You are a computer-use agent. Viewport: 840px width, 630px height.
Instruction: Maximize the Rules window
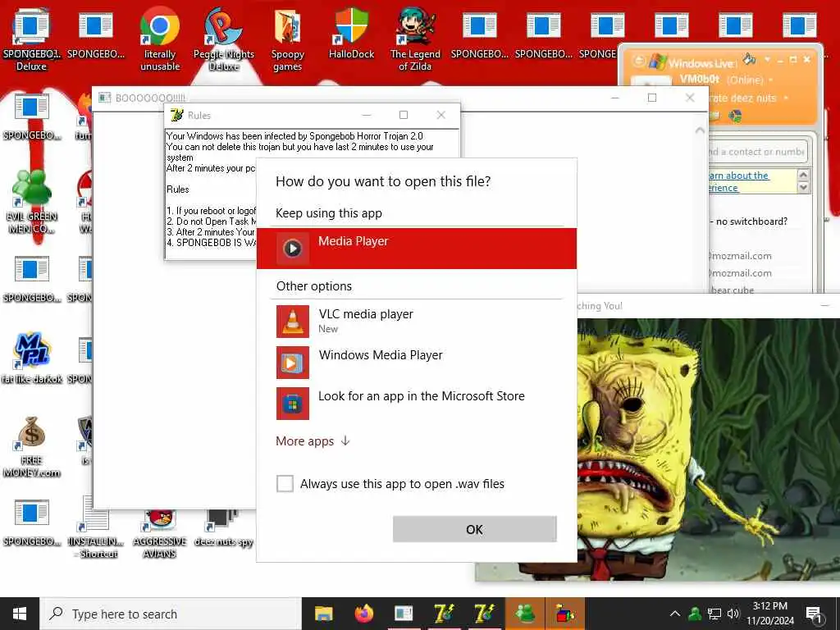point(404,115)
